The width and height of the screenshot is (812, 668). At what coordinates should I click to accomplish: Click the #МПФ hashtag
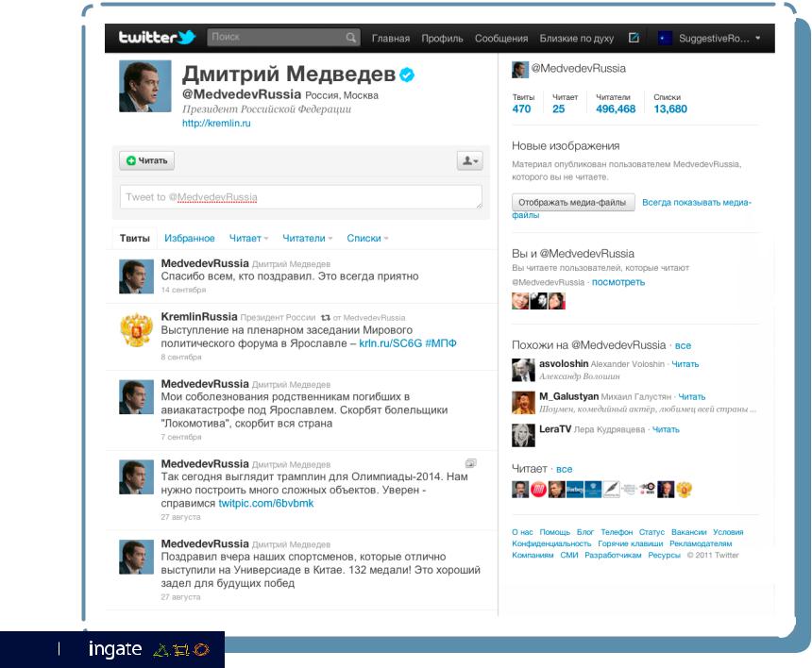[441, 343]
